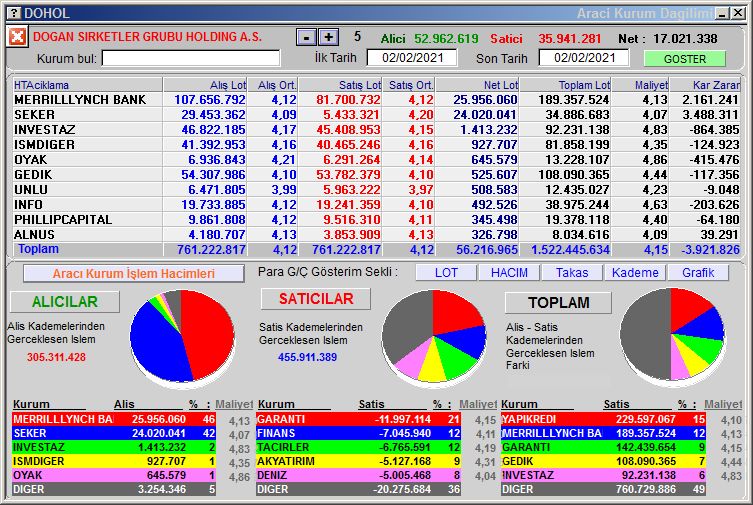Click the green INVESTAZ buyers legend row
Viewport: 753px width, 505px height.
[x=114, y=447]
